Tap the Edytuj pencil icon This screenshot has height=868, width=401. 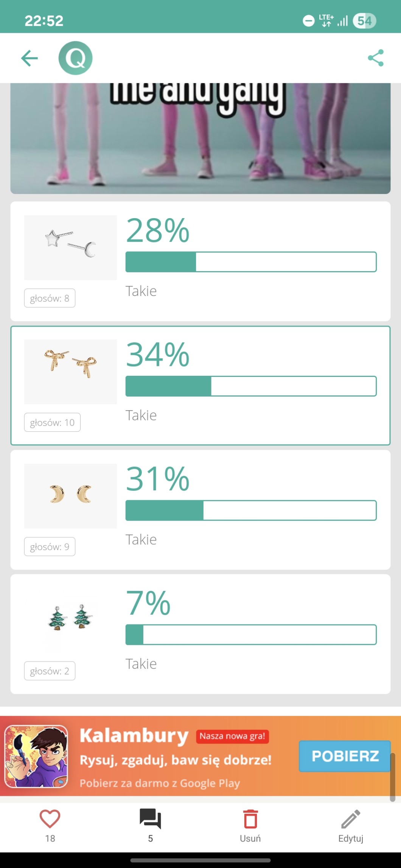point(351,820)
